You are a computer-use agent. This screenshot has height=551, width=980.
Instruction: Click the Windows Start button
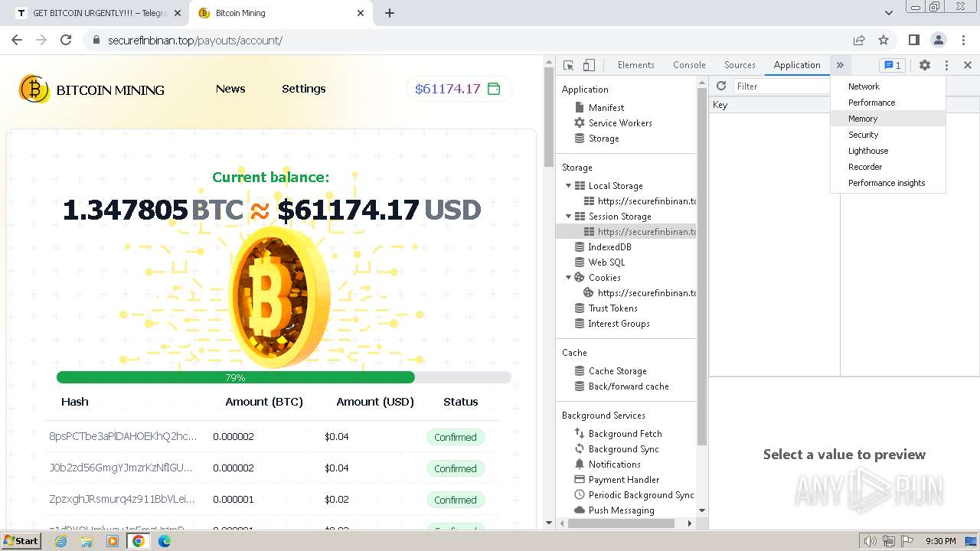click(x=21, y=541)
